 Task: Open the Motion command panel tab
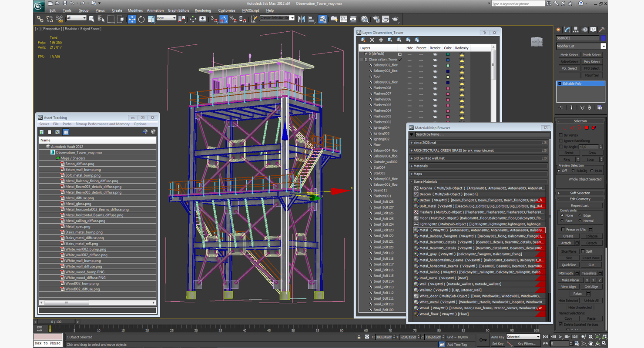coord(585,30)
